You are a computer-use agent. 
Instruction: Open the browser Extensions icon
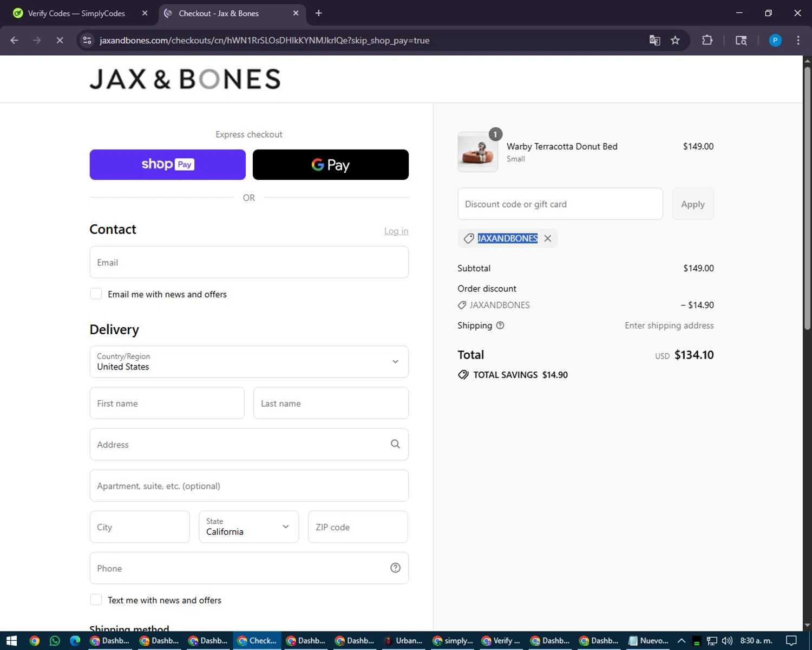pos(707,40)
